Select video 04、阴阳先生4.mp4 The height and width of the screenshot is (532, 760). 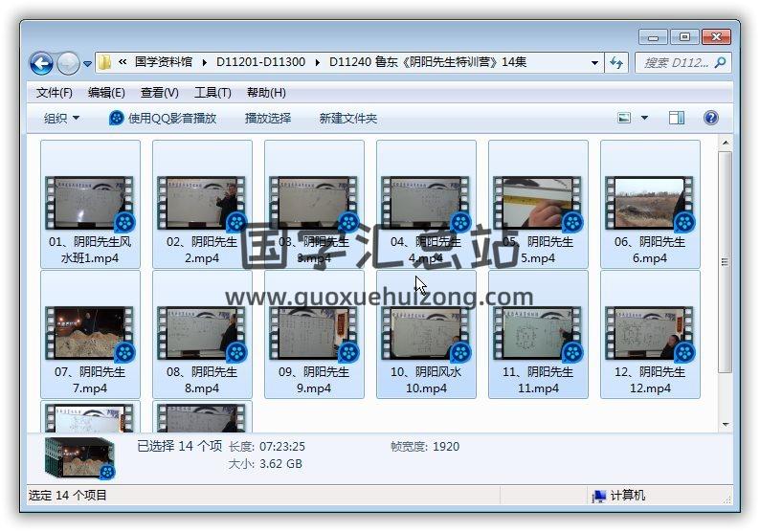click(426, 205)
